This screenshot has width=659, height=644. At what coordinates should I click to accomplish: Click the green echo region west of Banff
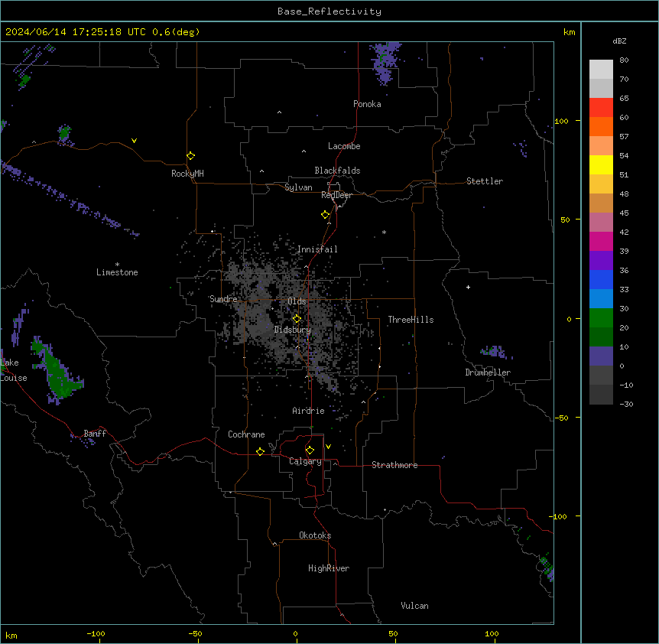pos(58,371)
